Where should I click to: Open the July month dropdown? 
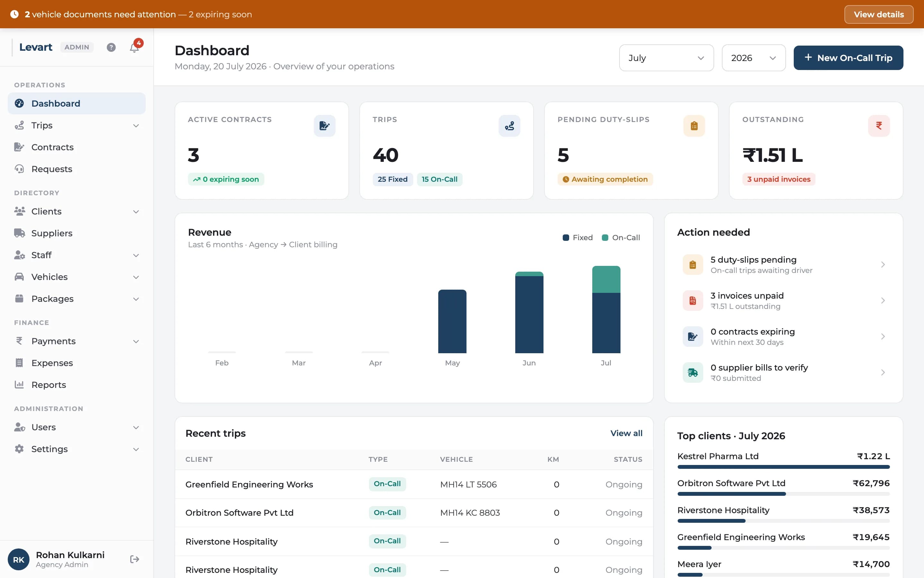(x=666, y=58)
